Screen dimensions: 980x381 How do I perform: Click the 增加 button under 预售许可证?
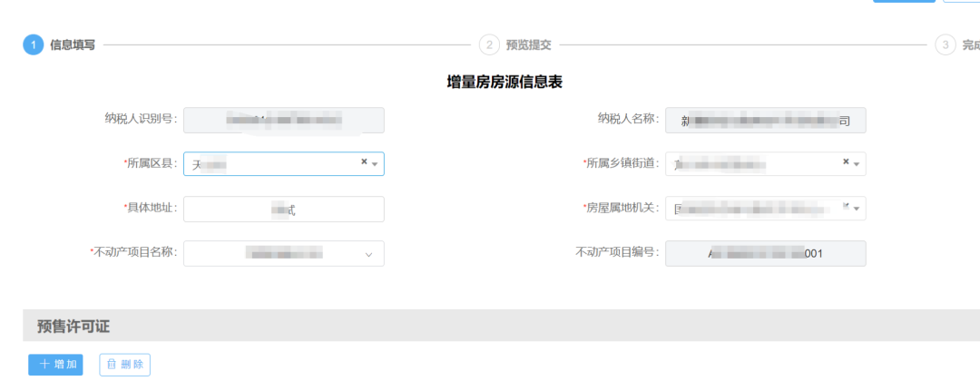[55, 365]
